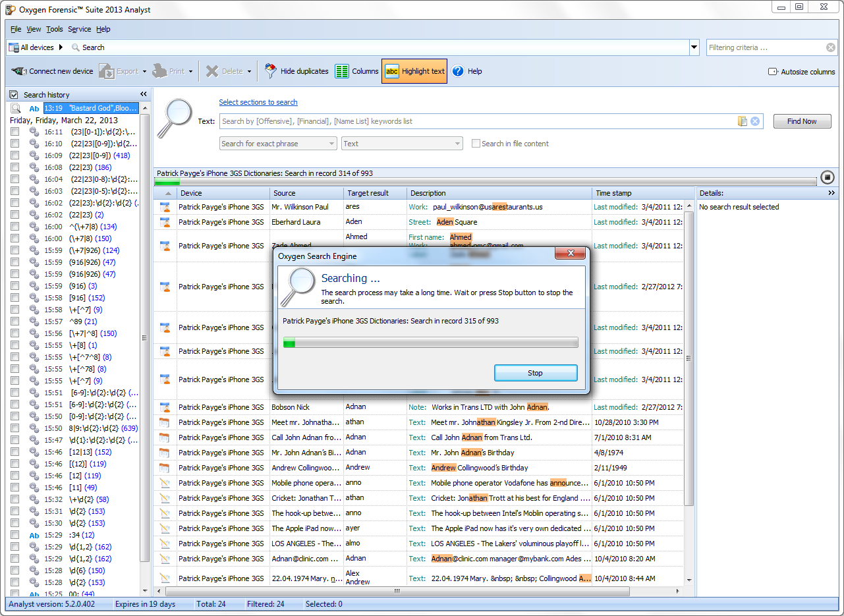
Task: Click the gear icon of 15:50 8|9 entry
Action: pyautogui.click(x=34, y=428)
